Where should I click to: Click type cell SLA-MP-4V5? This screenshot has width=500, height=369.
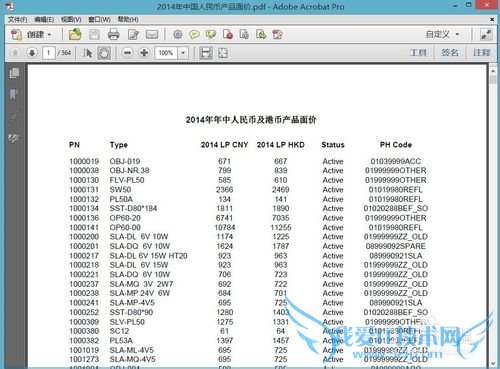[x=132, y=303]
